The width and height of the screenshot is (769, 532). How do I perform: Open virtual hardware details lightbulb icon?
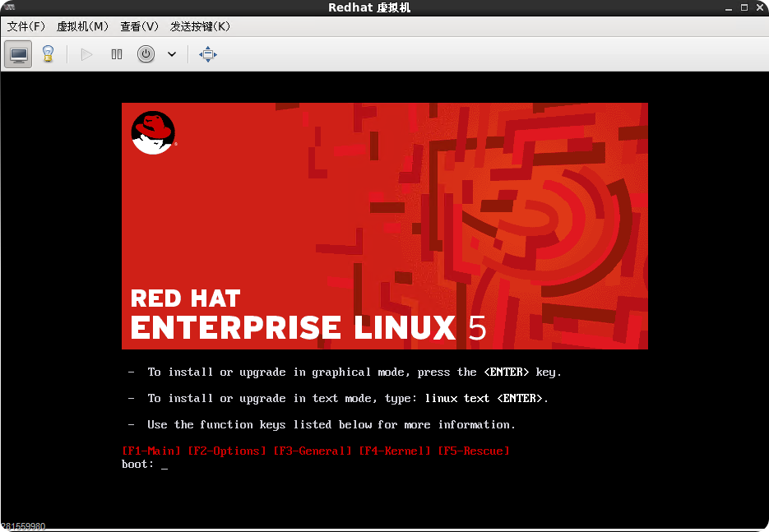point(48,54)
